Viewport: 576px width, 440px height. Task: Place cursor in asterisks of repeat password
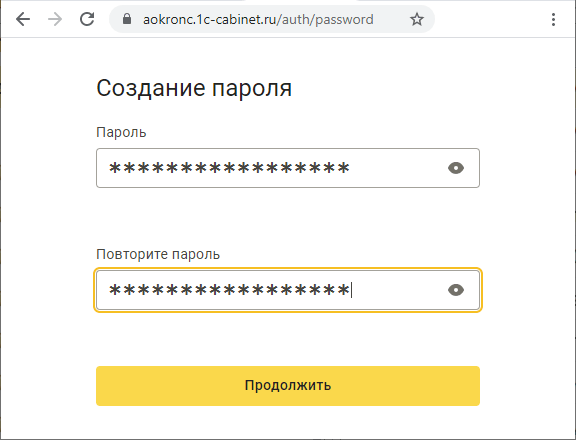point(229,290)
